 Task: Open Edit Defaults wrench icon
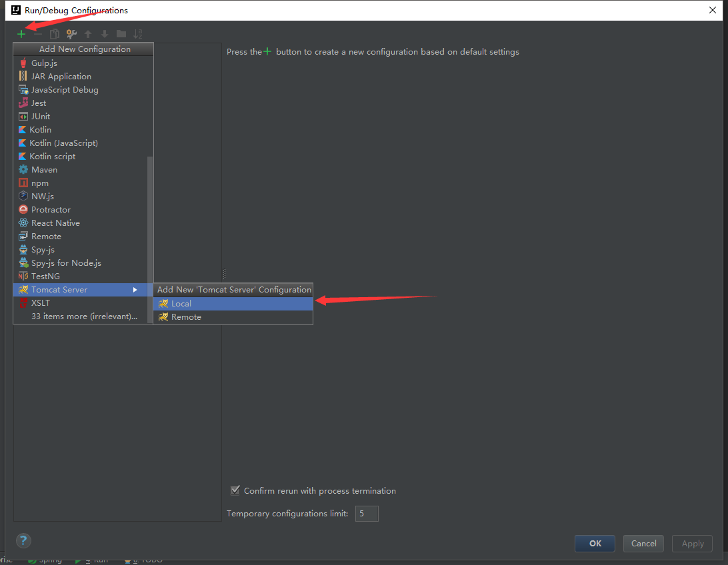click(71, 34)
